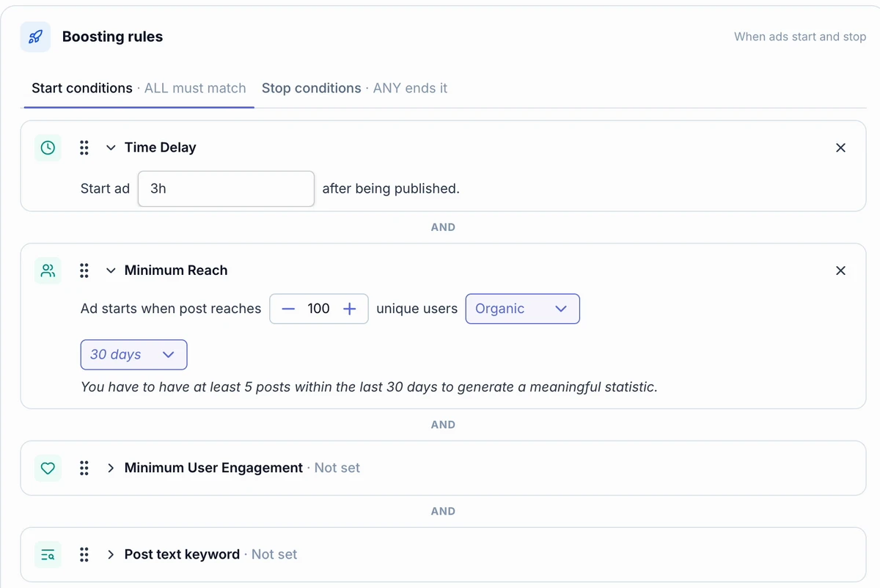The width and height of the screenshot is (880, 588).
Task: Click the 'Ad starts when post reaches' label
Action: click(x=171, y=309)
